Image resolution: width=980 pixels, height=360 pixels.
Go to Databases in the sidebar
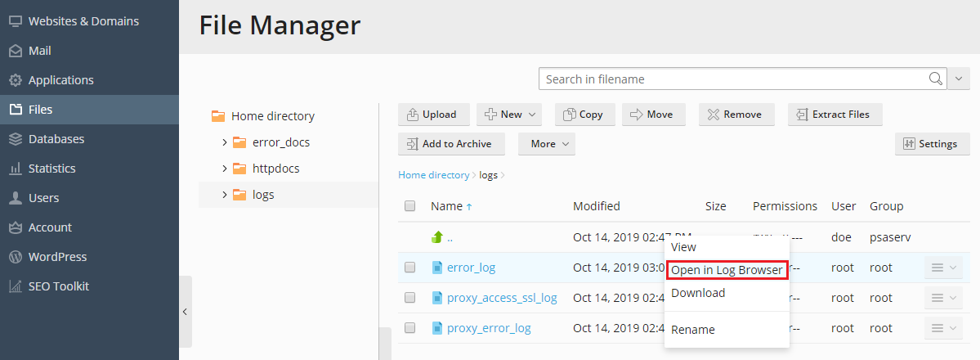(56, 139)
